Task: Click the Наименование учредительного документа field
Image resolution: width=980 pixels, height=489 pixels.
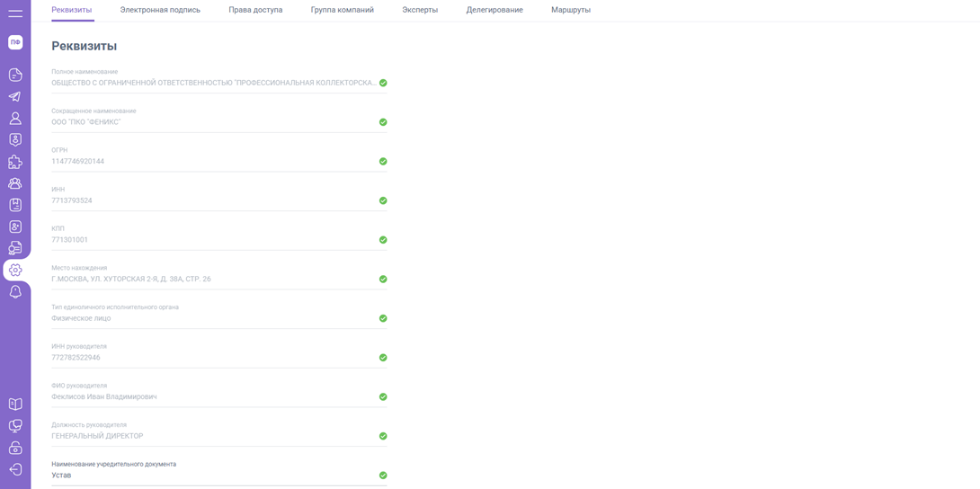Action: [211, 476]
